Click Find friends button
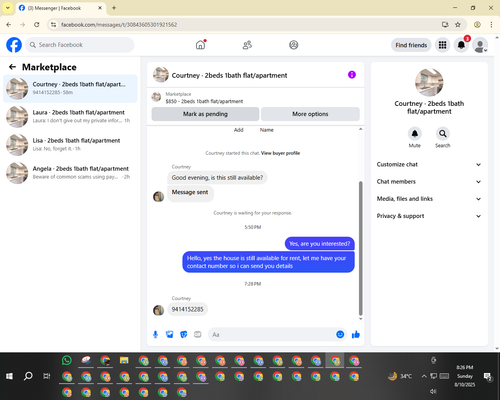The width and height of the screenshot is (500, 400). click(x=411, y=45)
